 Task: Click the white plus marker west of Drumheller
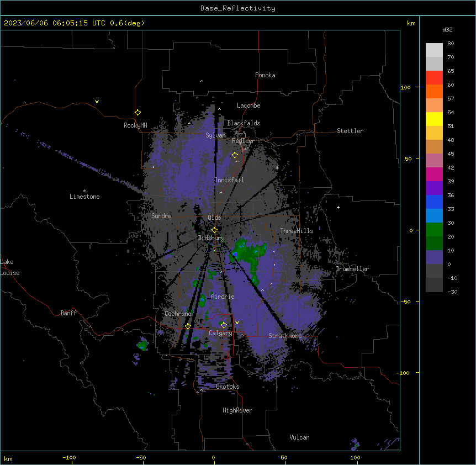(x=338, y=207)
